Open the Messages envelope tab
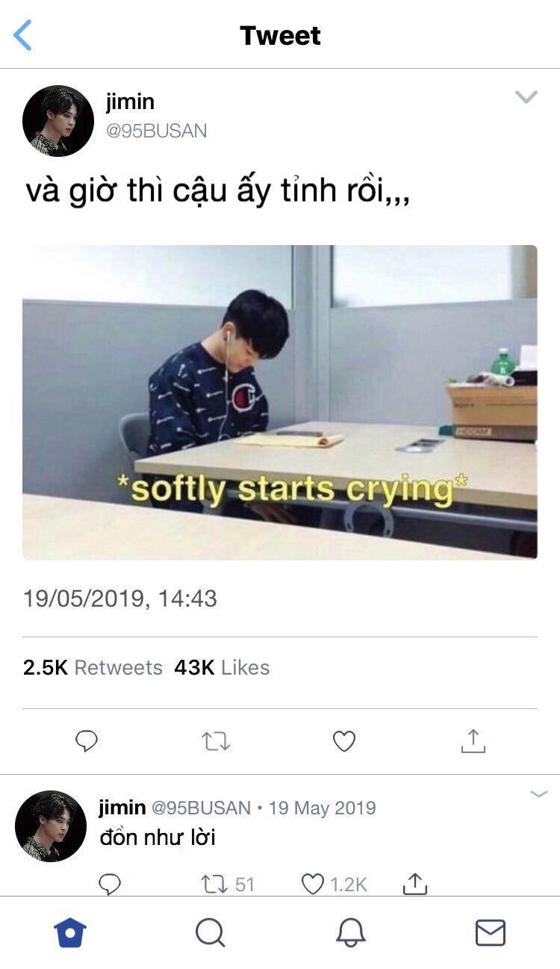Viewport: 560px width, 969px height. coord(491,932)
